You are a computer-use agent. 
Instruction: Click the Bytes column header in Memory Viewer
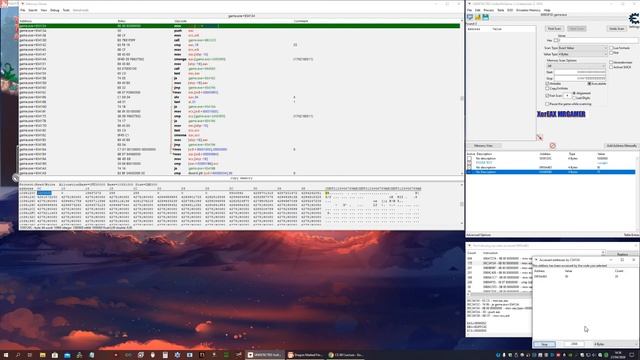(x=122, y=21)
